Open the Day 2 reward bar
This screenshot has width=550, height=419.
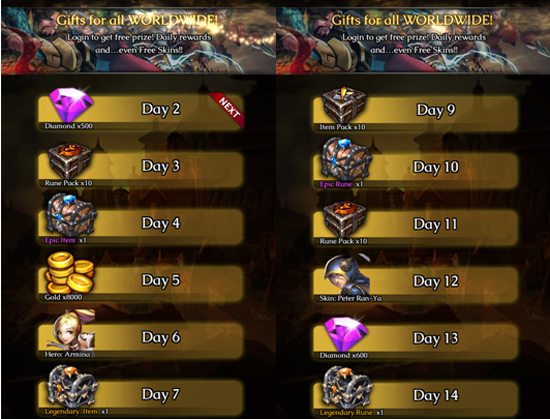(x=141, y=113)
